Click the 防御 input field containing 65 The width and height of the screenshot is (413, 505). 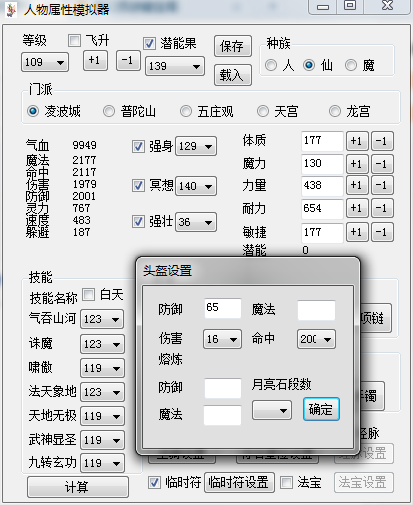[x=222, y=308]
